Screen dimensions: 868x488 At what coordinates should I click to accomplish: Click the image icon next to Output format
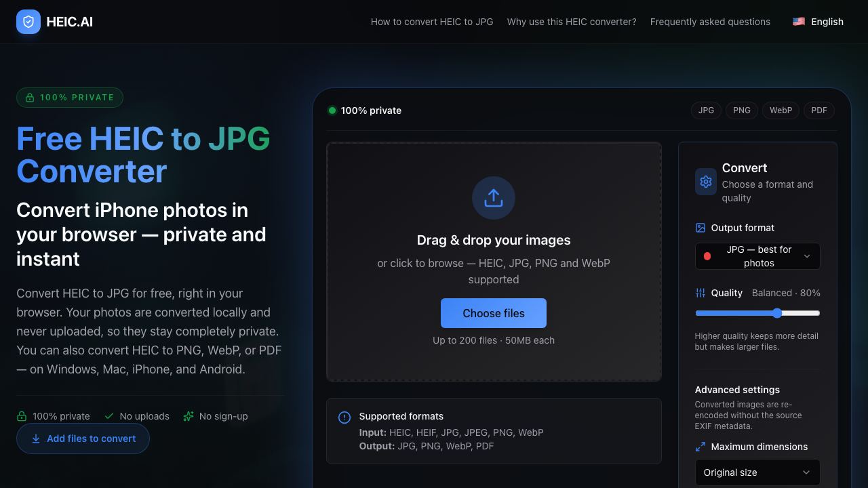(x=701, y=228)
